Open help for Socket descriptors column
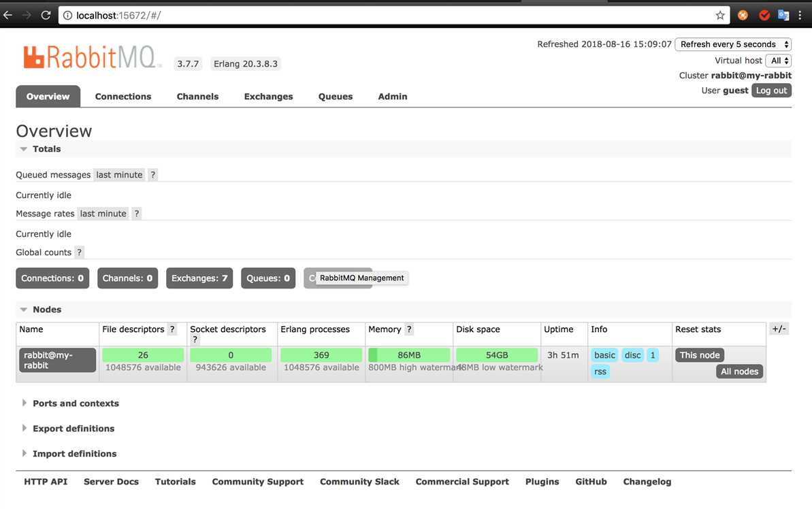This screenshot has height=509, width=812. pos(195,340)
